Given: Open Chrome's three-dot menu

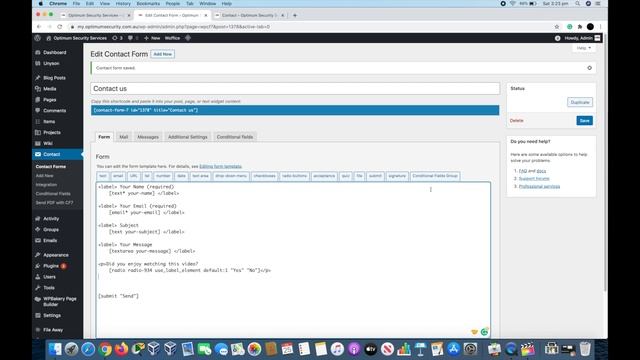Looking at the screenshot, I should [x=600, y=27].
